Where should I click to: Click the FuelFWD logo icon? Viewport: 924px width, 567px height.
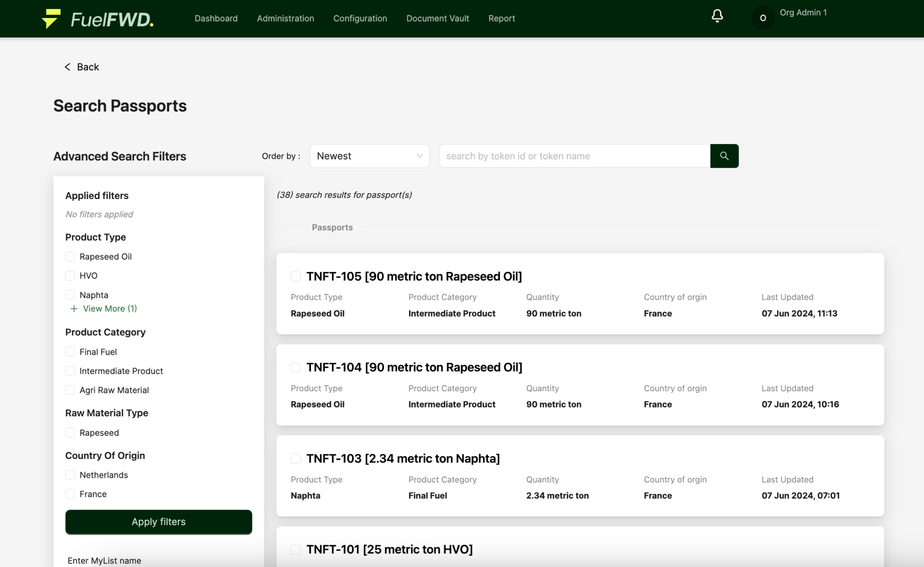coord(51,18)
